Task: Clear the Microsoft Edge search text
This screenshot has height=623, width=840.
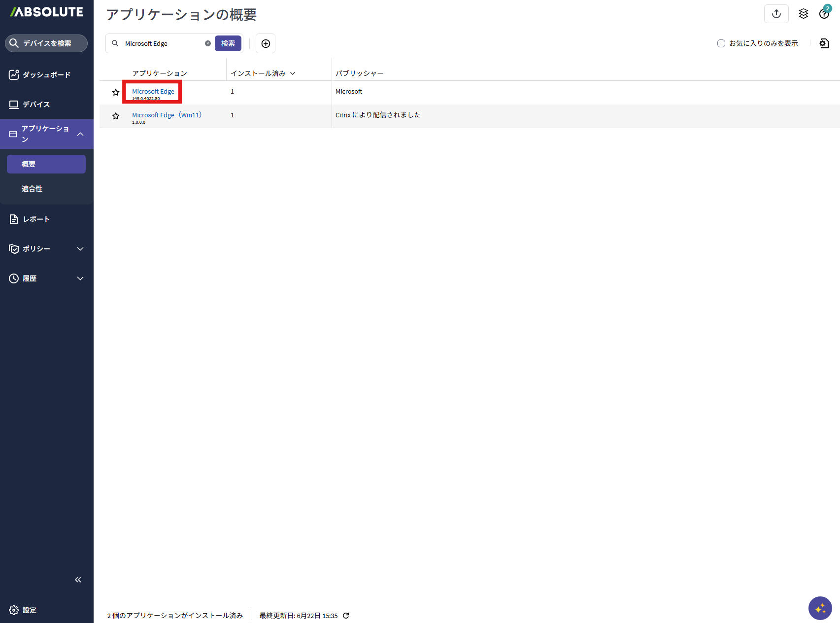Action: tap(208, 43)
